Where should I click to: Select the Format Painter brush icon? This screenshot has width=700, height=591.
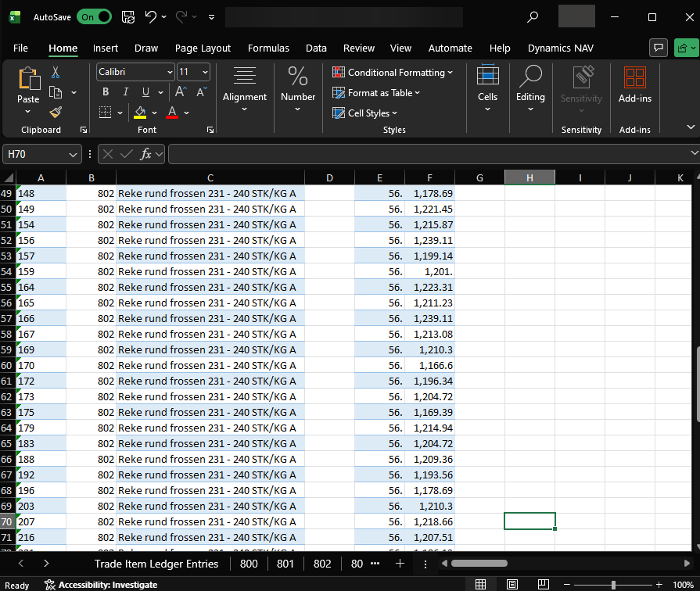pos(56,112)
